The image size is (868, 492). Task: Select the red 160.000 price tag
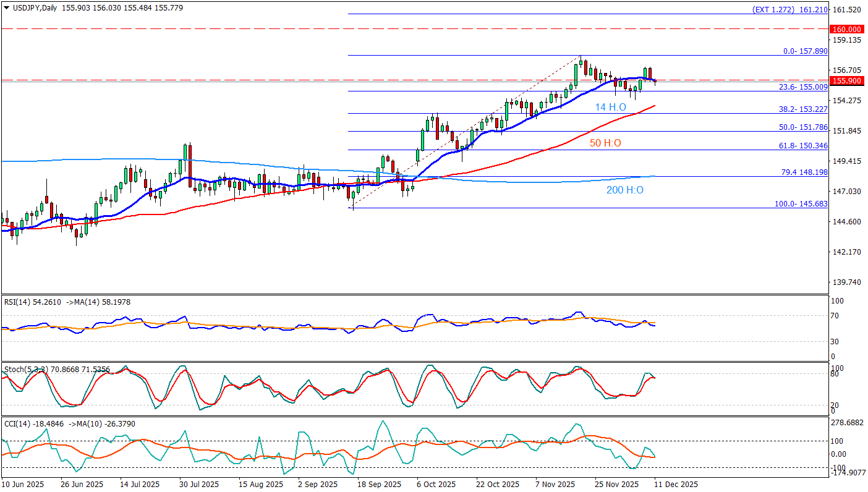tap(846, 29)
